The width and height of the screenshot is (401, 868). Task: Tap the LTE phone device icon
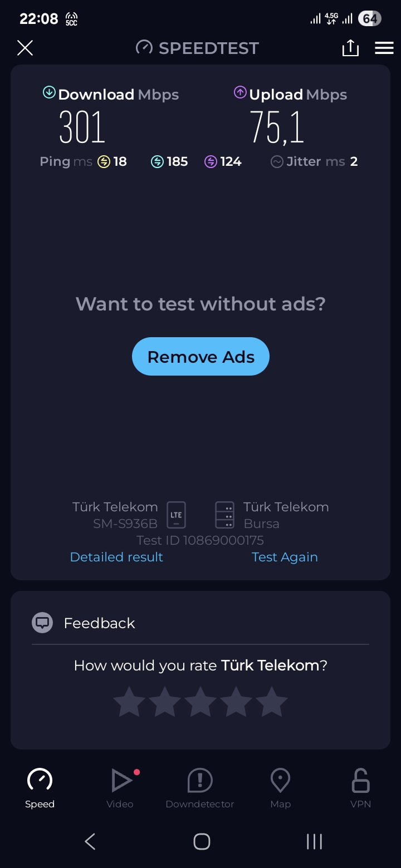pos(176,515)
